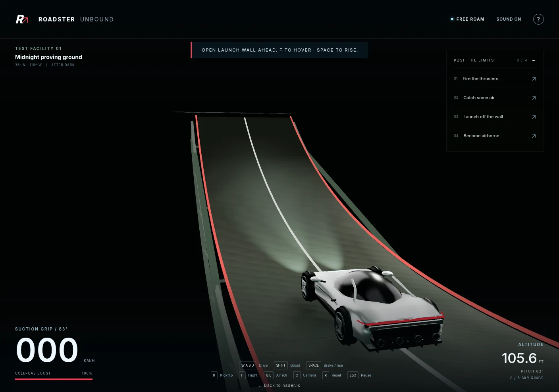Click the SPACE key icon for Brake / rise

314,365
